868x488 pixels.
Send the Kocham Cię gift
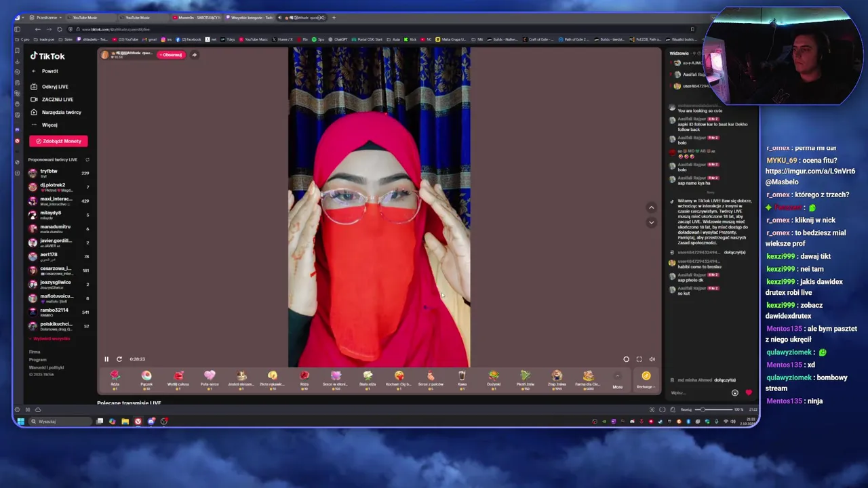coord(399,380)
